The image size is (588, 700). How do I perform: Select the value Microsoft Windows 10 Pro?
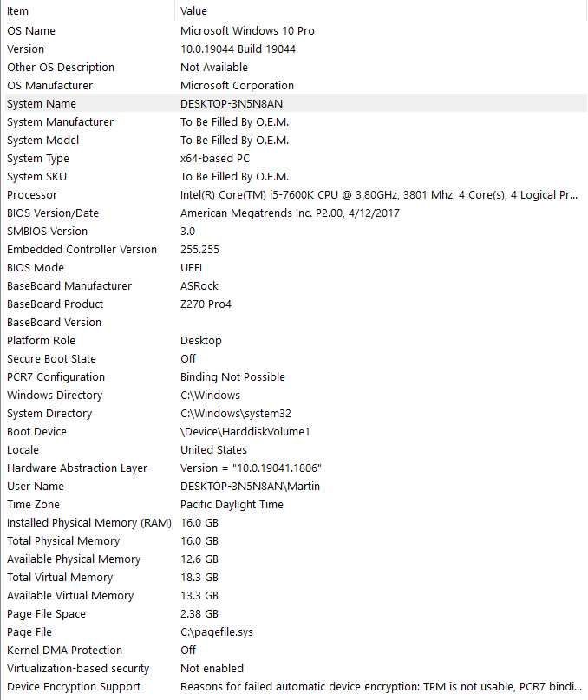coord(247,31)
